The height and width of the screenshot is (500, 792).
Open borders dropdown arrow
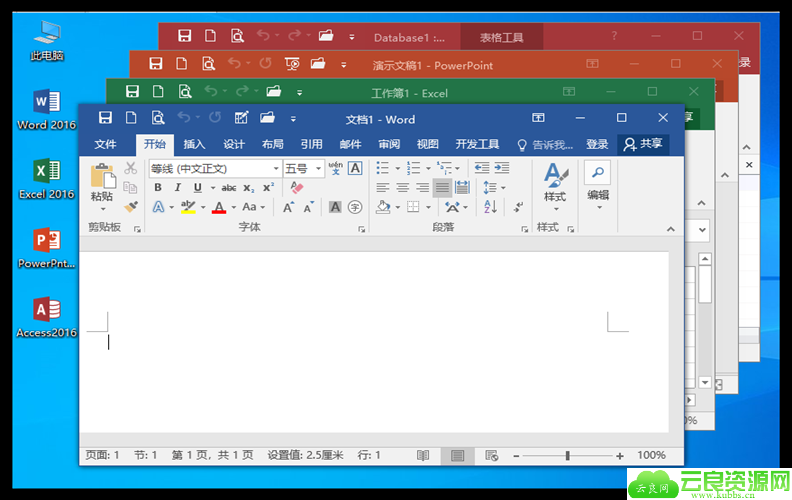tap(428, 207)
